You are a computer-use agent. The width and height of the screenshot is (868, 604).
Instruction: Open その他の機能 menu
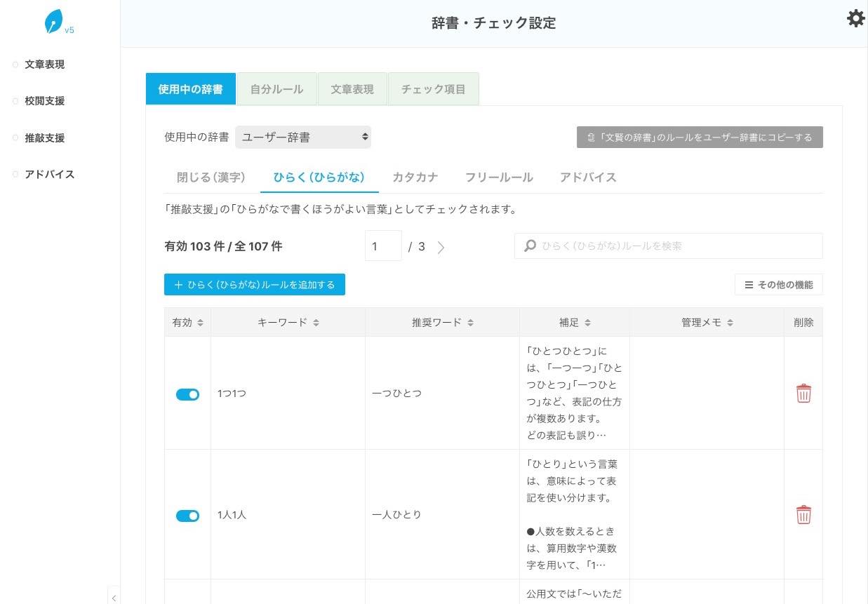[778, 285]
